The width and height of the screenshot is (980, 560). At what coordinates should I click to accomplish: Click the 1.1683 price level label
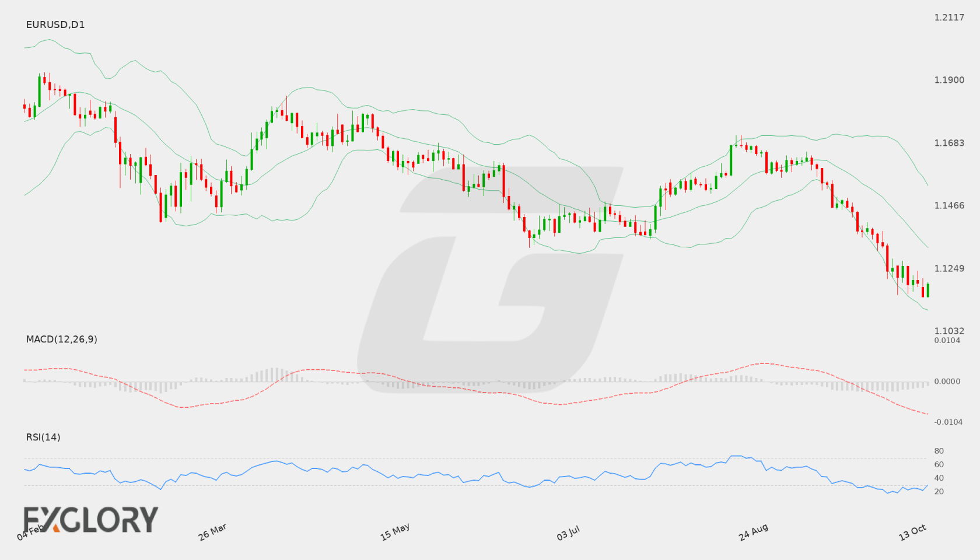[949, 143]
